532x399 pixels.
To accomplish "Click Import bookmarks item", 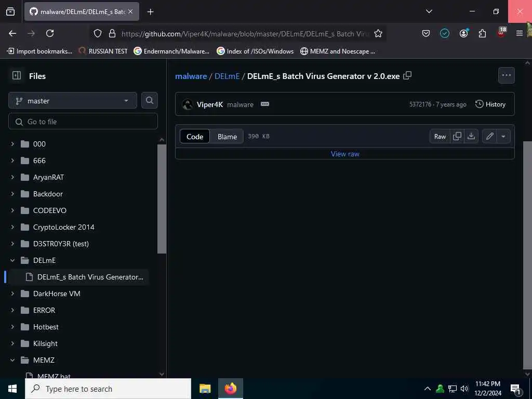I will coord(39,51).
